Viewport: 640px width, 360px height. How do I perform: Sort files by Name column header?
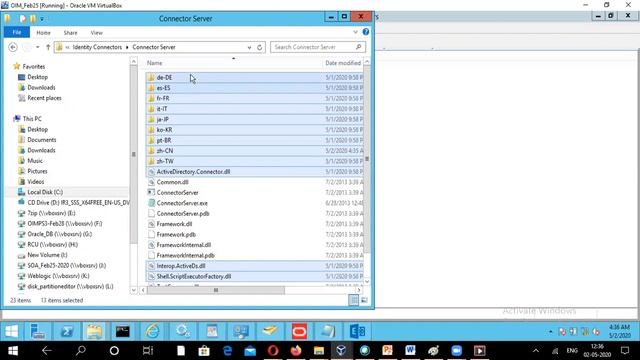coord(155,63)
